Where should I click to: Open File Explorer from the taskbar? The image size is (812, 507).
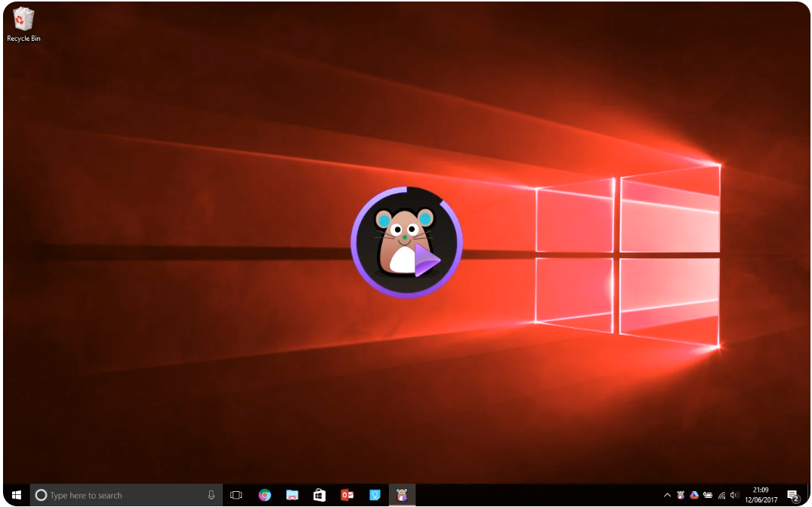coord(292,495)
